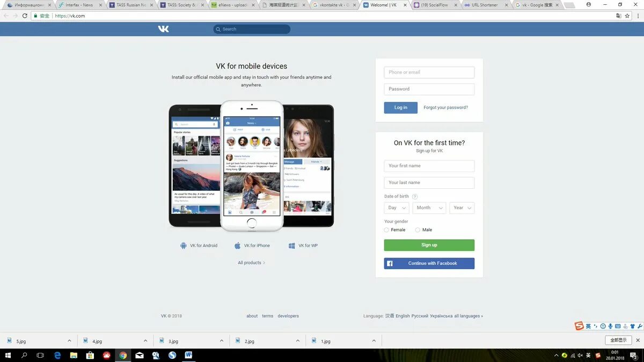Click the translate icon in address bar
This screenshot has width=644, height=362.
pyautogui.click(x=619, y=16)
